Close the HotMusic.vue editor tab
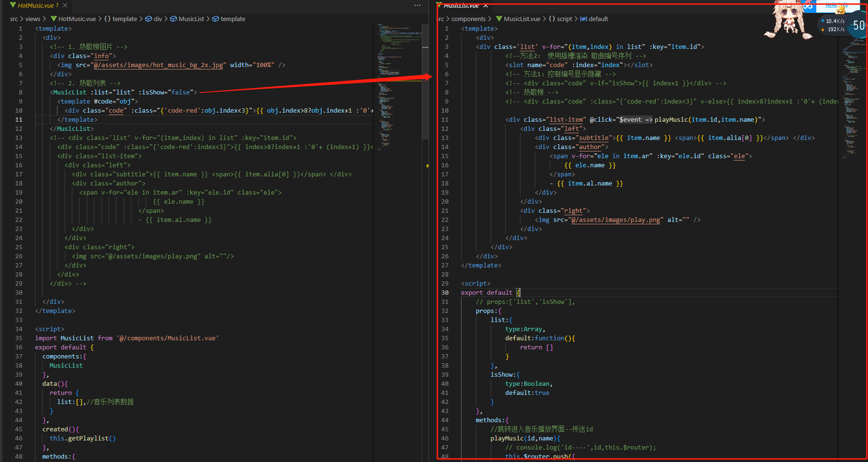This screenshot has width=868, height=462. coord(65,5)
